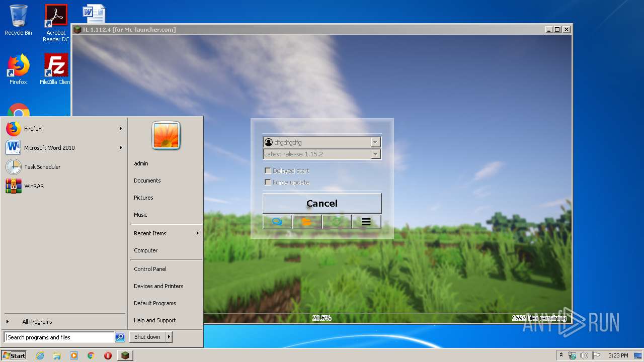Click in Search programs and files field
This screenshot has height=362, width=644.
click(59, 337)
